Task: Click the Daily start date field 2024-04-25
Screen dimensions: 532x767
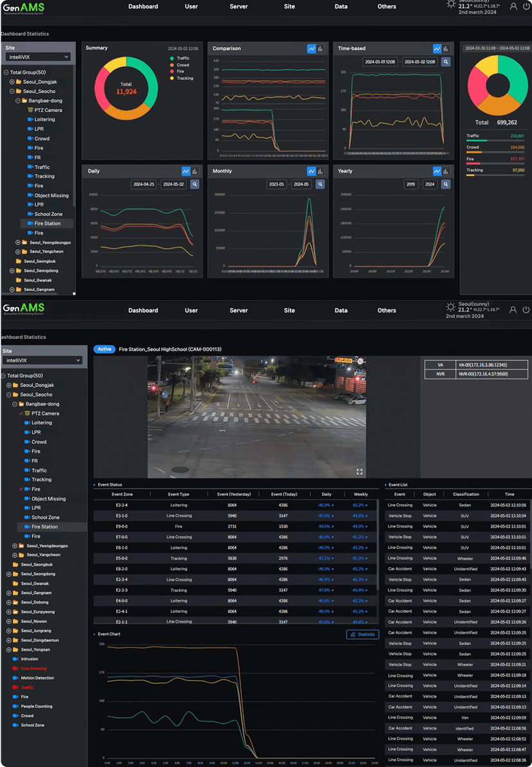Action: click(x=144, y=185)
